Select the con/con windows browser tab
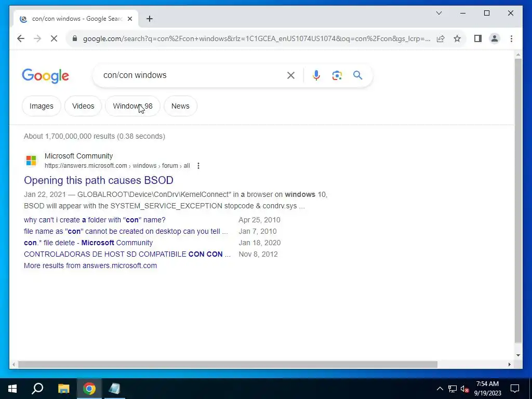This screenshot has height=399, width=532. coord(76,19)
